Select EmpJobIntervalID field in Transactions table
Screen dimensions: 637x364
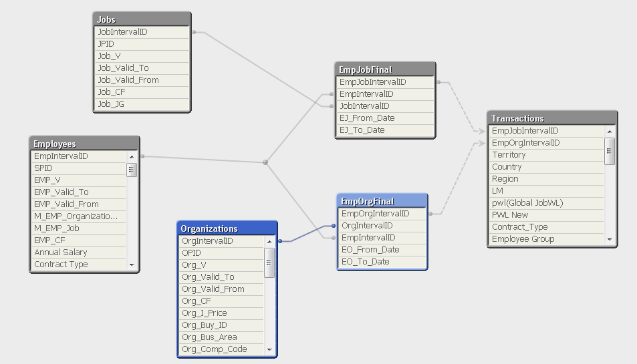[547, 131]
